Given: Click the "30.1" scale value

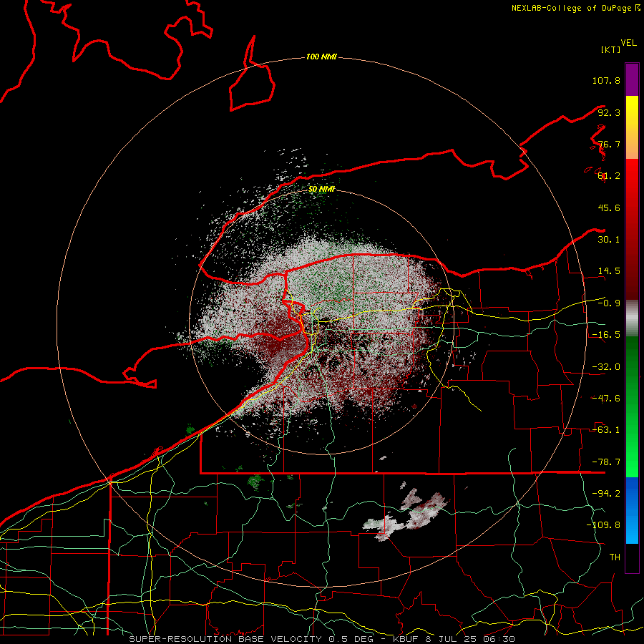Looking at the screenshot, I should (609, 240).
